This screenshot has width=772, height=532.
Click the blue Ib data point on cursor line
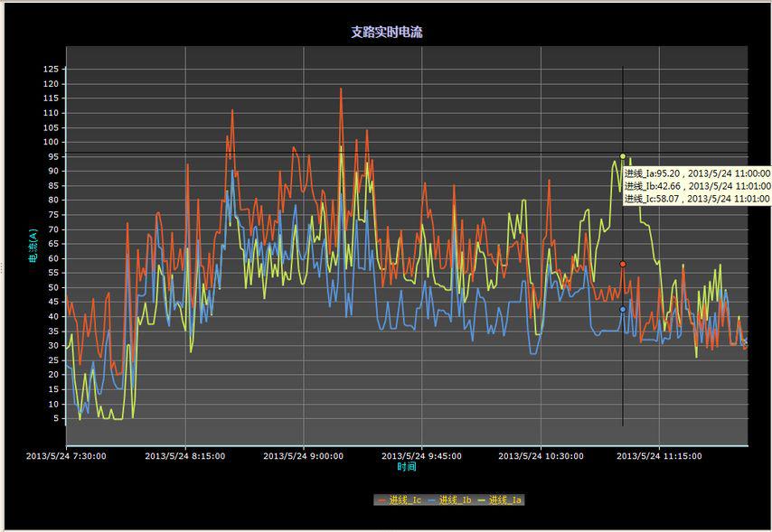(x=623, y=309)
